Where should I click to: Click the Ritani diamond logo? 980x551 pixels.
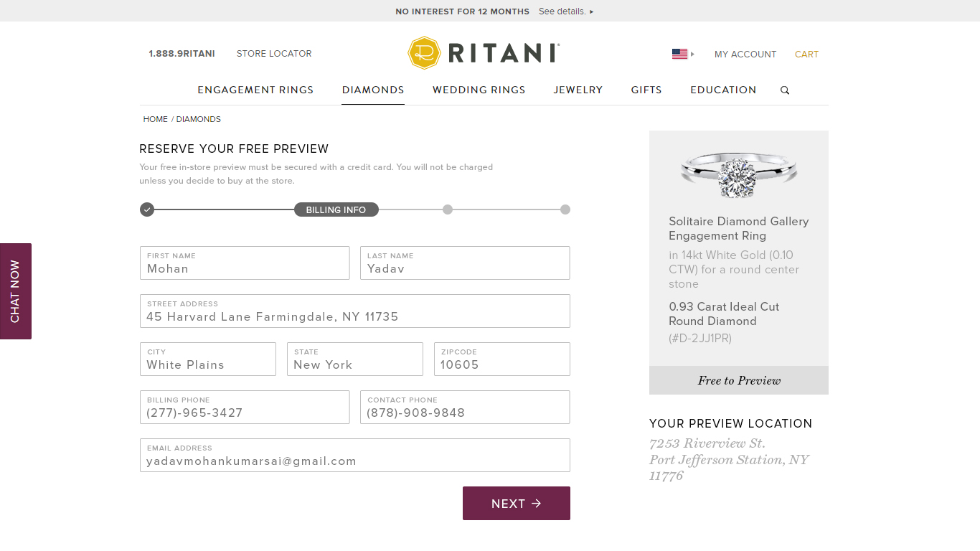coord(424,52)
